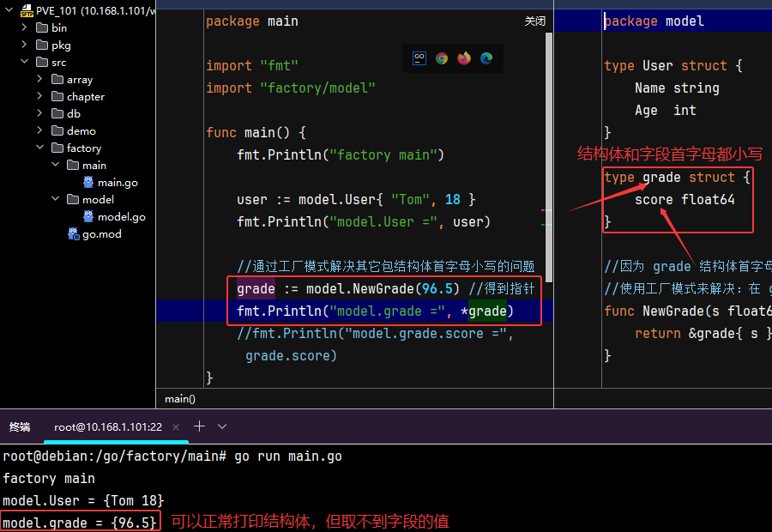Open file in Firefox browser icon

click(464, 58)
